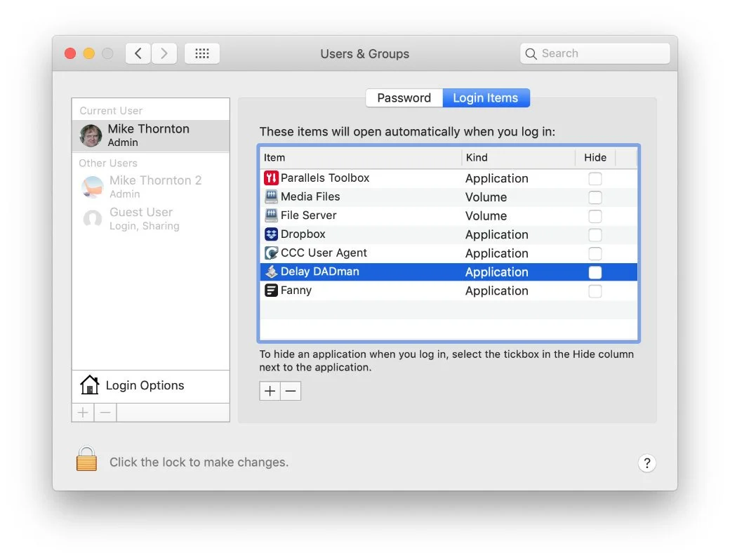The image size is (730, 560).
Task: Toggle Hide checkbox for File Server
Action: (x=595, y=216)
